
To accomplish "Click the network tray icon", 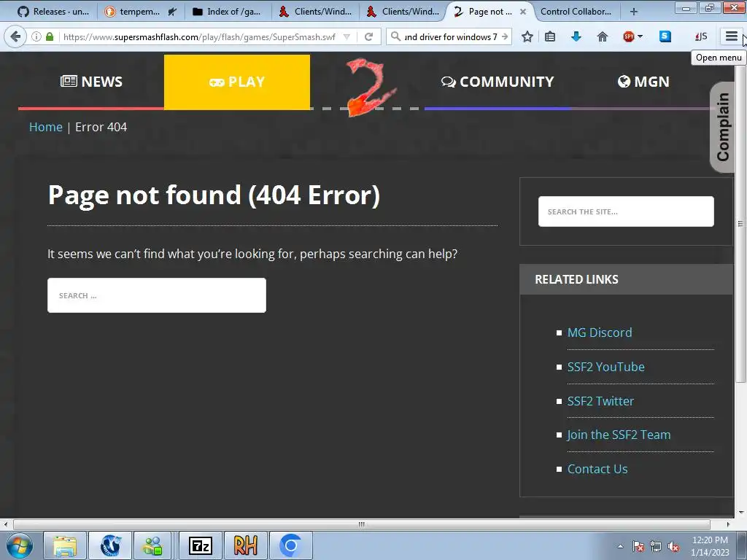I will [656, 546].
